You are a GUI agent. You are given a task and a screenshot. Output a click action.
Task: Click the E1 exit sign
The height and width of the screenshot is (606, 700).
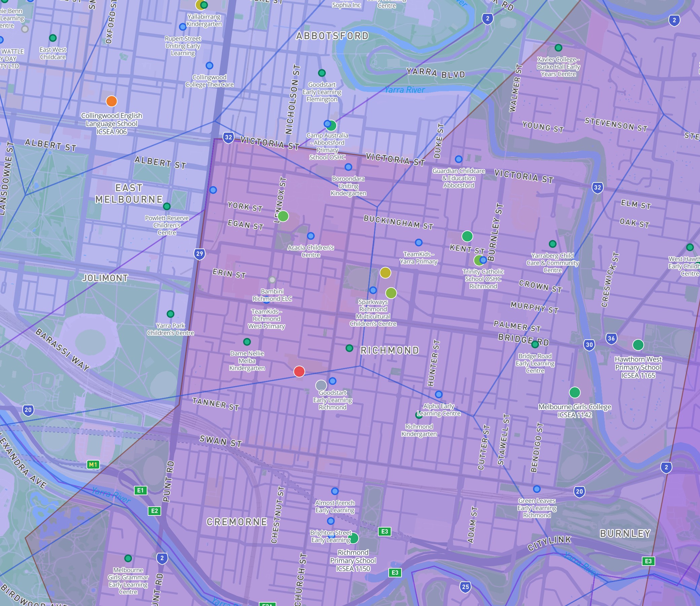click(x=141, y=490)
